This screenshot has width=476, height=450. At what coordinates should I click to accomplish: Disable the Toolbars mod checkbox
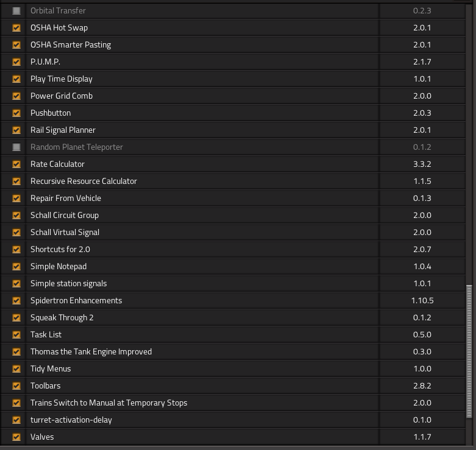(x=16, y=385)
